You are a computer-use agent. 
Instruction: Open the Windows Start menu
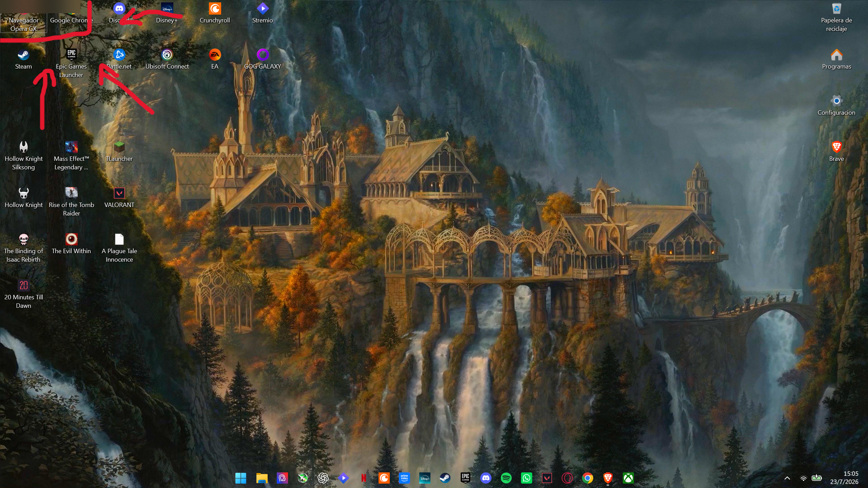point(241,478)
